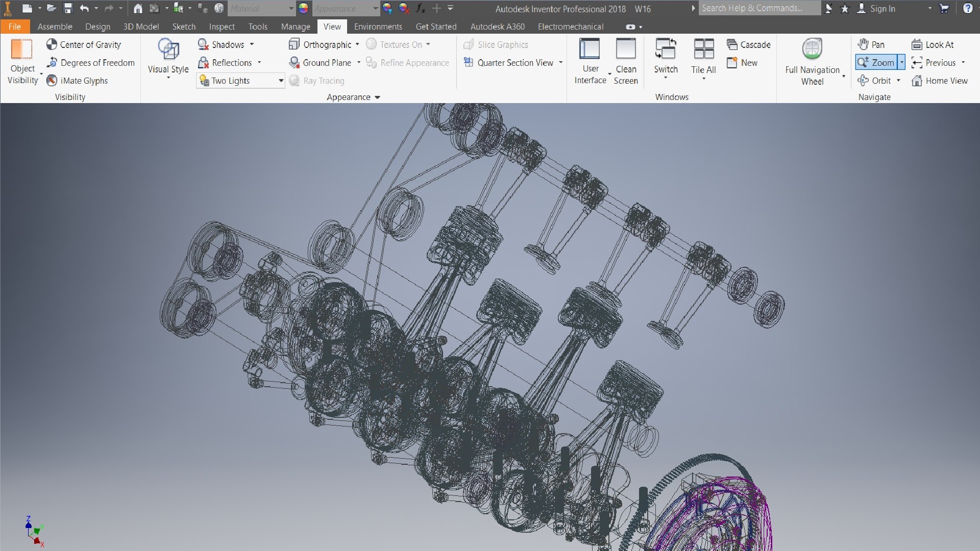Expand the Appearance panel arrow
Image resolution: width=980 pixels, height=551 pixels.
click(378, 97)
